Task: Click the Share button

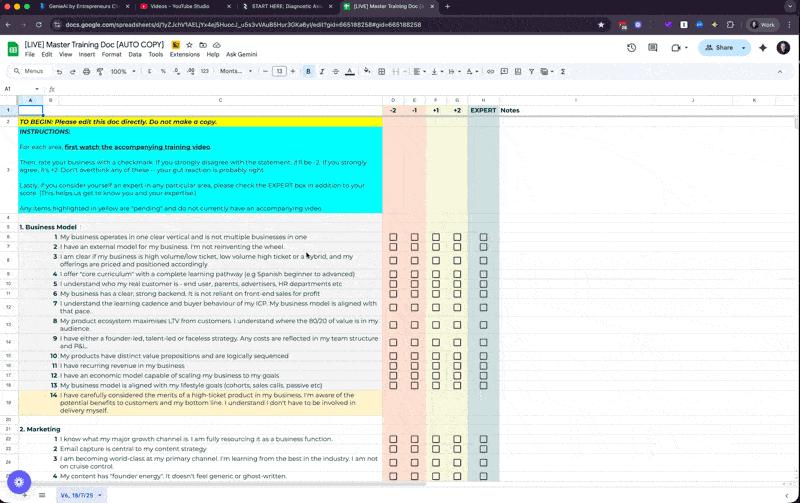Action: pyautogui.click(x=719, y=47)
